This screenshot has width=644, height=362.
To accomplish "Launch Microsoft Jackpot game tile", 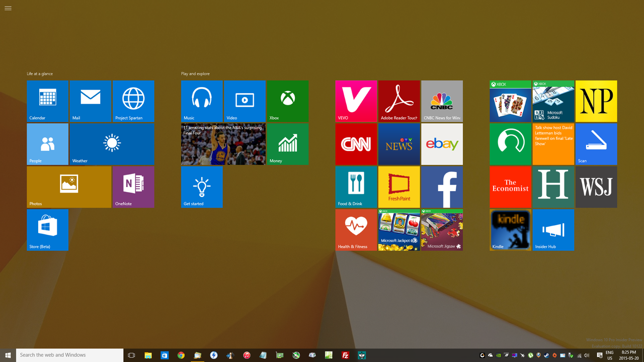I will pos(399,230).
